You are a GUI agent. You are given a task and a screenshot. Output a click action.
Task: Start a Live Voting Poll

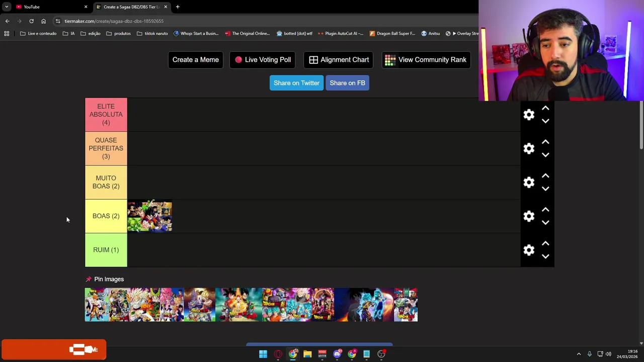[x=263, y=60]
